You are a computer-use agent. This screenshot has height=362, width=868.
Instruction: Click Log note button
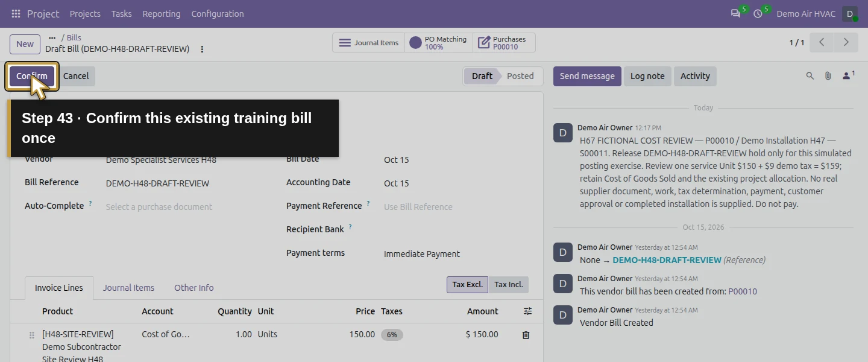[647, 76]
